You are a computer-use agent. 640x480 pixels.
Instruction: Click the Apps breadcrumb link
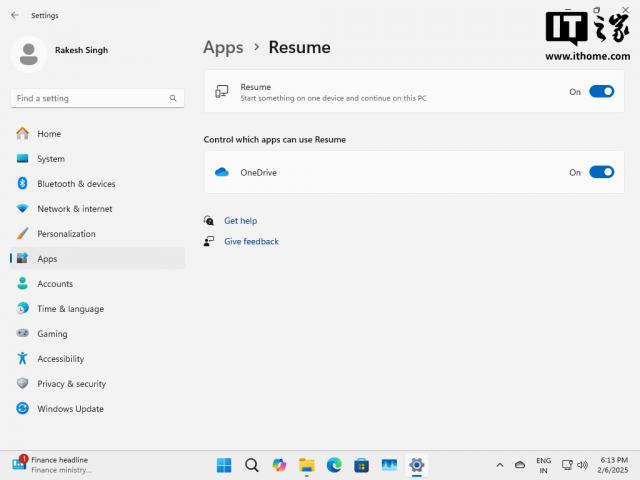223,47
